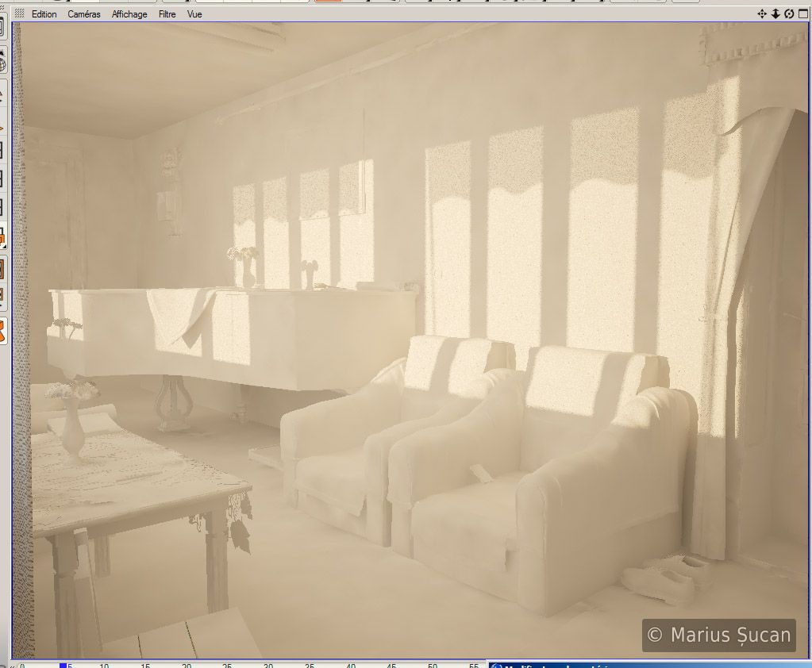
Task: Select the lowest orange icon in left palette
Action: pos(2,330)
